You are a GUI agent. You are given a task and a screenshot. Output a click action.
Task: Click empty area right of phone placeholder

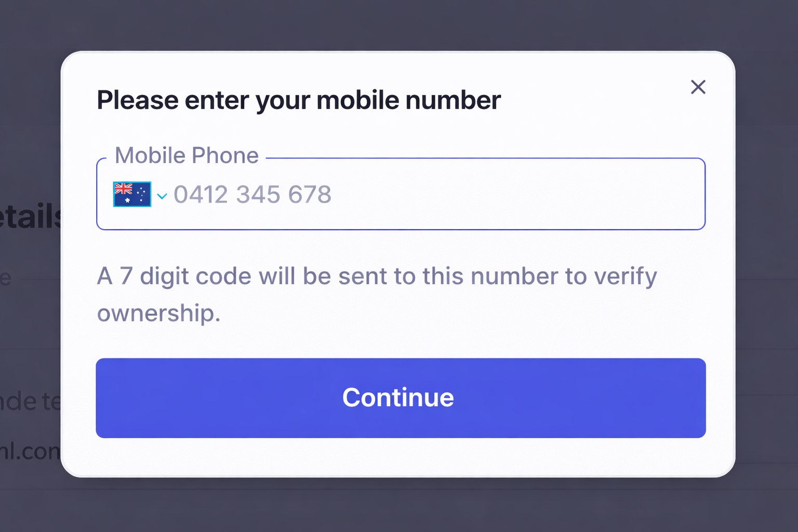click(x=520, y=194)
